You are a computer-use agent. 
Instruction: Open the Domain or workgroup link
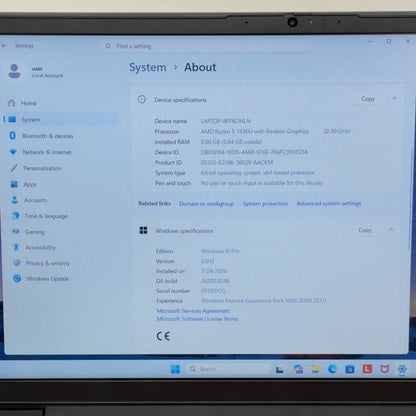[x=206, y=204]
